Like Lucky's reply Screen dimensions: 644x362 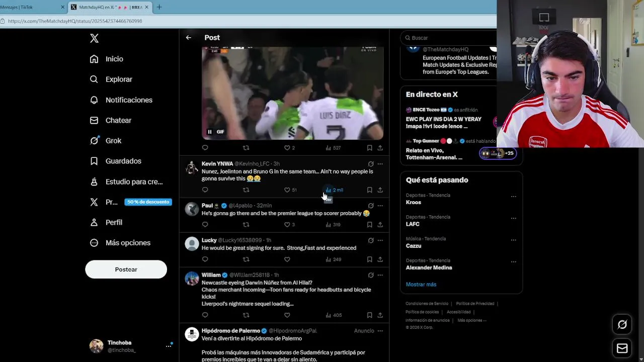tap(287, 259)
